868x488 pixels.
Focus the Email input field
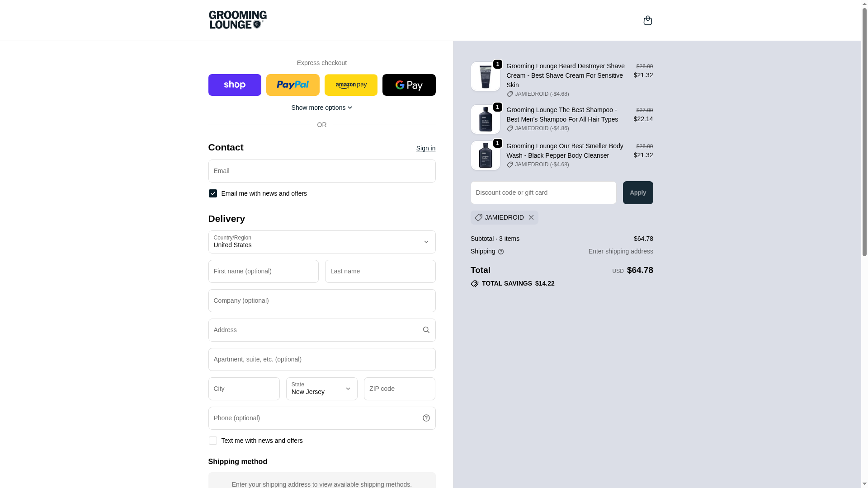(321, 171)
